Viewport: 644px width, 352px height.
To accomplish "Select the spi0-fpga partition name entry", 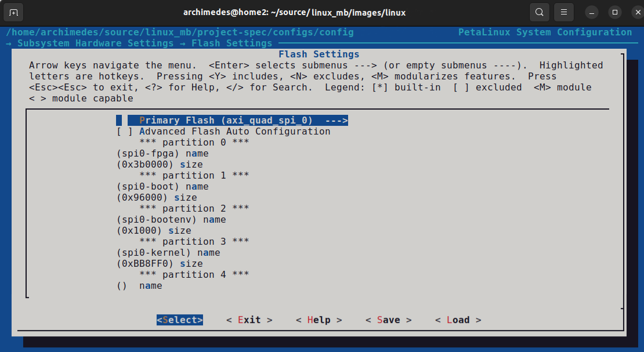I will tap(162, 154).
